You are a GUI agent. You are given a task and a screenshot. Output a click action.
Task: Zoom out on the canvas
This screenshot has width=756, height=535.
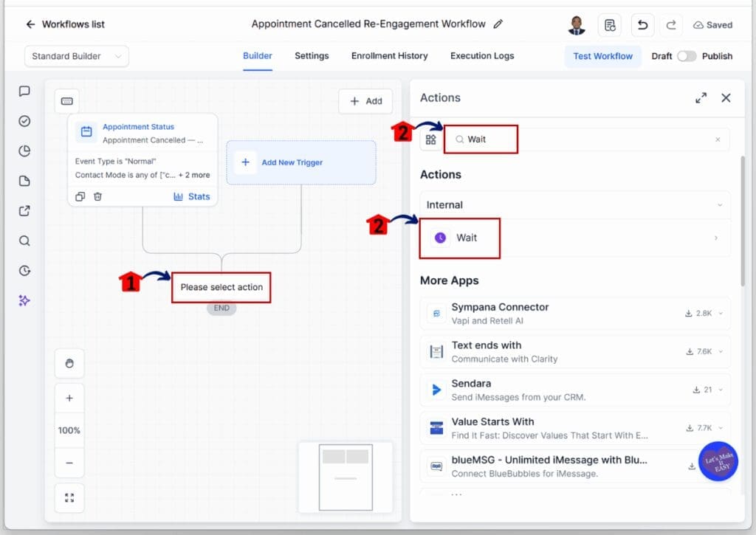pos(69,463)
